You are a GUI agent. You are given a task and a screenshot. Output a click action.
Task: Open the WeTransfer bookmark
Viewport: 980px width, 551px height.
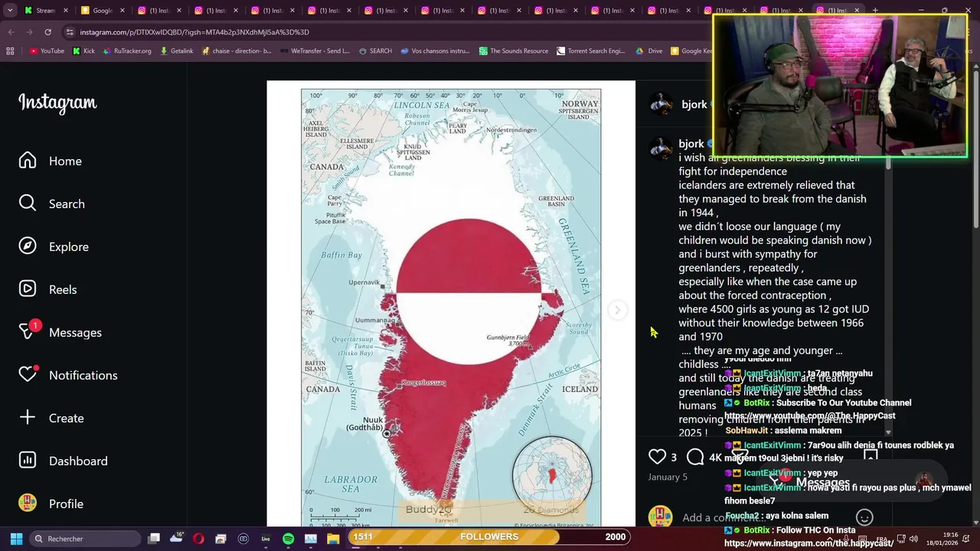(315, 51)
